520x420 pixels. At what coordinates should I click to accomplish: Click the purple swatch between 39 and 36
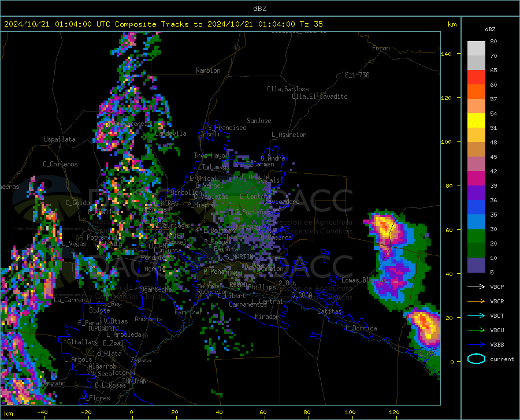coord(476,193)
